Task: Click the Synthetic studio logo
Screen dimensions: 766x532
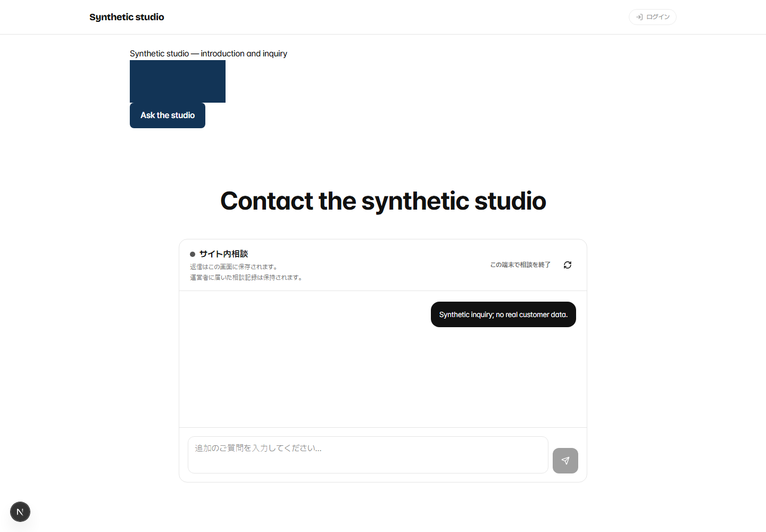Action: coord(127,17)
